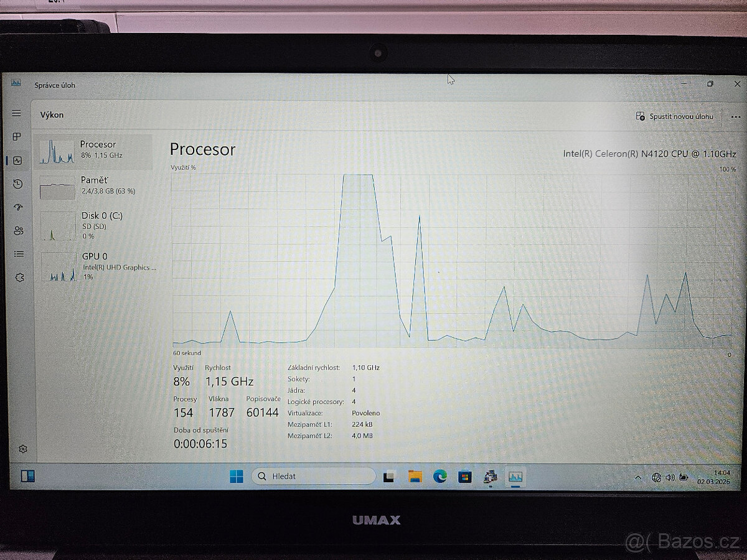747x560 pixels.
Task: Select the Paměť memory panel
Action: [x=93, y=184]
